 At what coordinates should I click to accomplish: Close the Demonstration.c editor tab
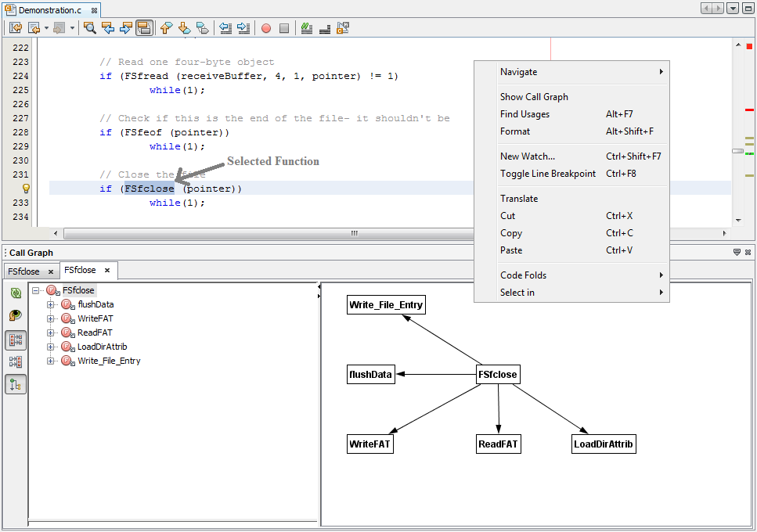(x=94, y=11)
